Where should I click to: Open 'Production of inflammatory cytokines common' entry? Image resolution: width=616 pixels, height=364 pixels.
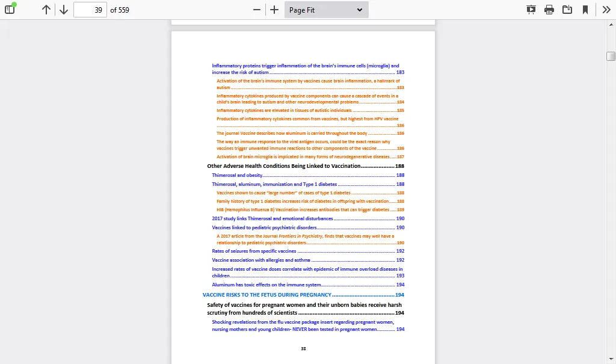tap(310, 122)
